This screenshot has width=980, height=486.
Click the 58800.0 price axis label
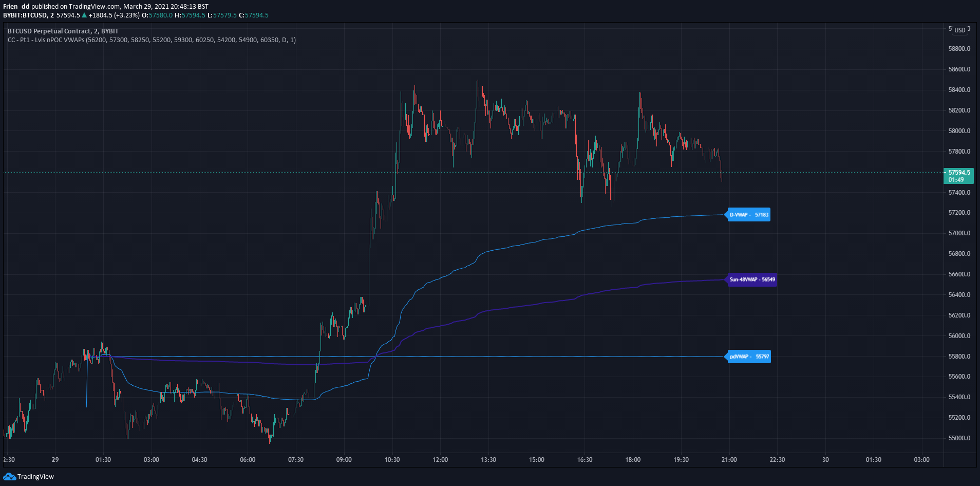[x=959, y=49]
